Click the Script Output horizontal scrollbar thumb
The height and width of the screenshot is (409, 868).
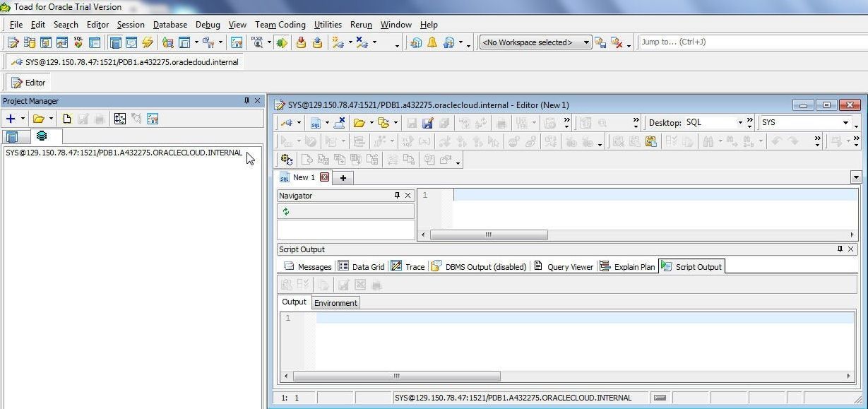396,376
